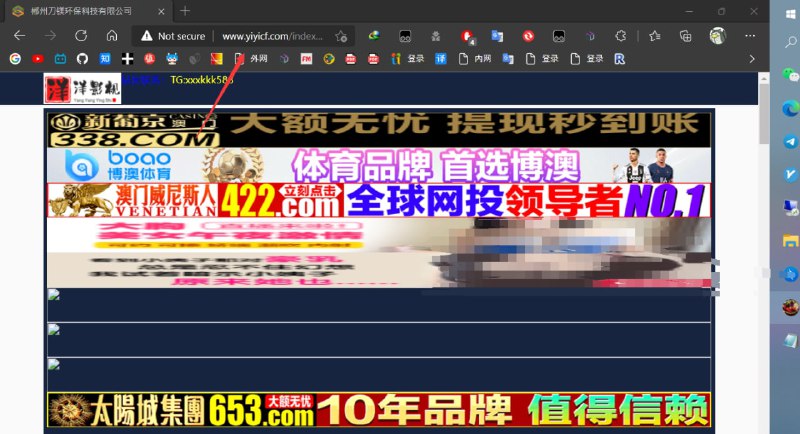Open the Windows Start menu
The width and height of the screenshot is (800, 434).
click(790, 14)
